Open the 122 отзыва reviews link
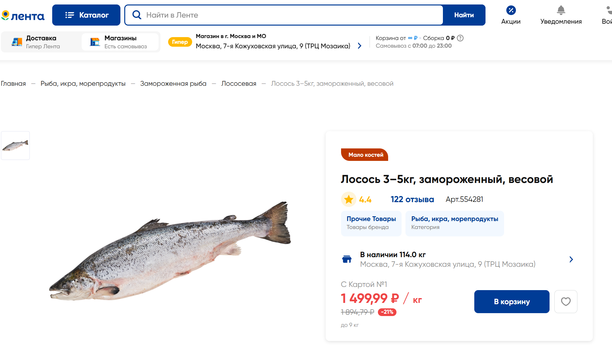 pos(412,200)
